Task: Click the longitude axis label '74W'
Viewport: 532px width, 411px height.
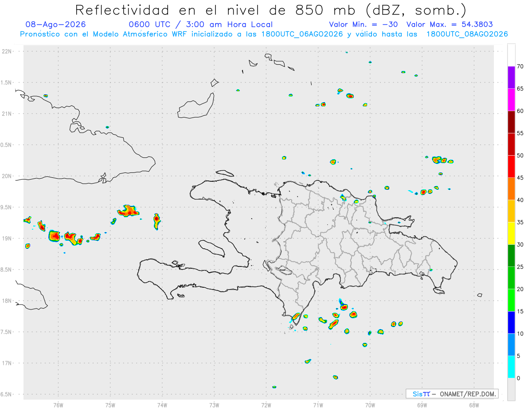Action: [162, 405]
